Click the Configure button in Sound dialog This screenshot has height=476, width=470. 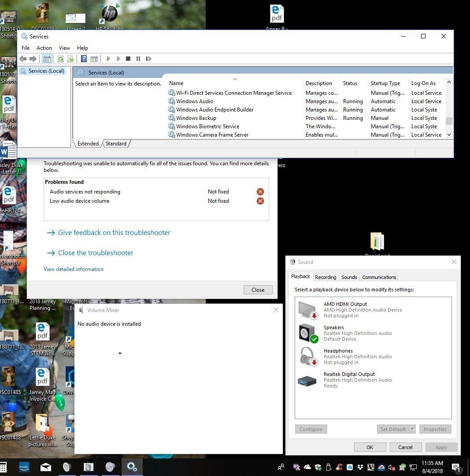point(311,429)
